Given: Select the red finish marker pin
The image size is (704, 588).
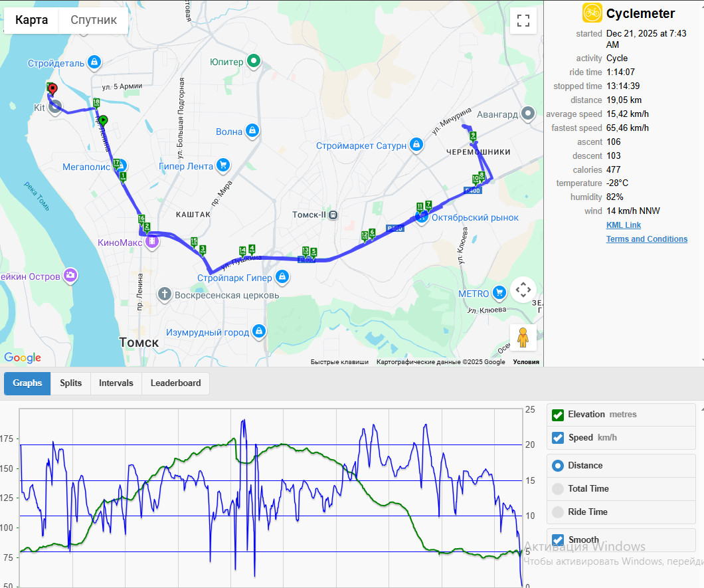Looking at the screenshot, I should (x=52, y=89).
